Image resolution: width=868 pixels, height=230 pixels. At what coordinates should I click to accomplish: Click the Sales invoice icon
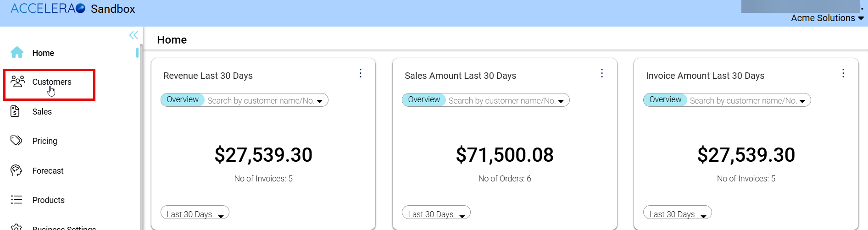(x=15, y=111)
